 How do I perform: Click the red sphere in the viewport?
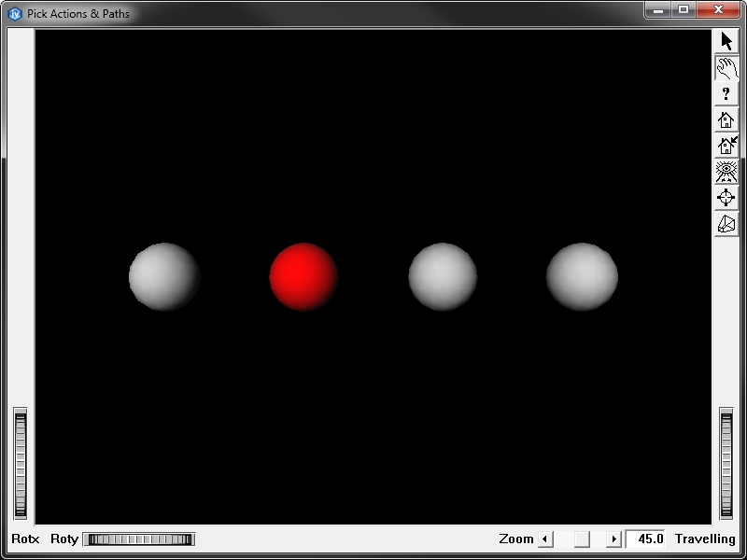click(x=303, y=276)
